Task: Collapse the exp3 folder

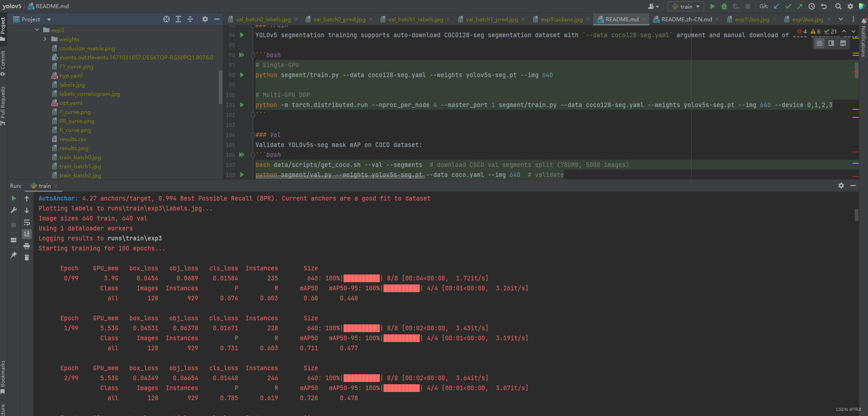Action: [37, 30]
